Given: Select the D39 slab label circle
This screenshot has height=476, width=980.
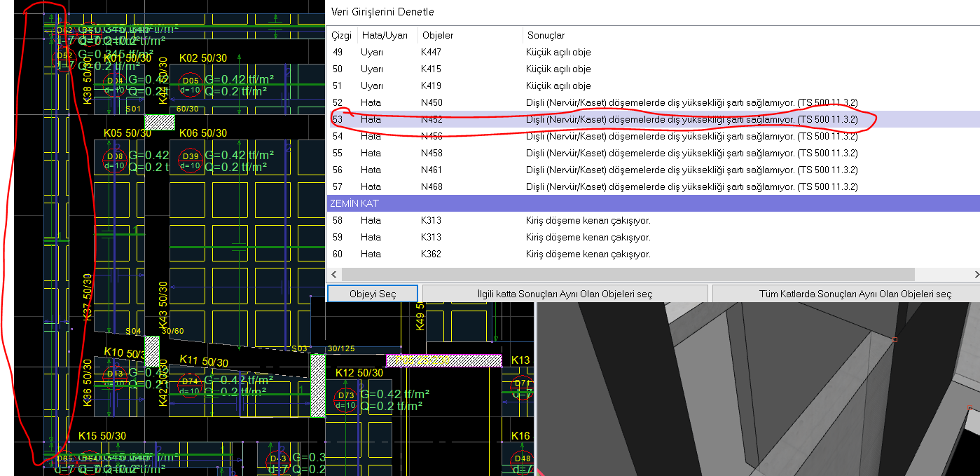Looking at the screenshot, I should 191,161.
